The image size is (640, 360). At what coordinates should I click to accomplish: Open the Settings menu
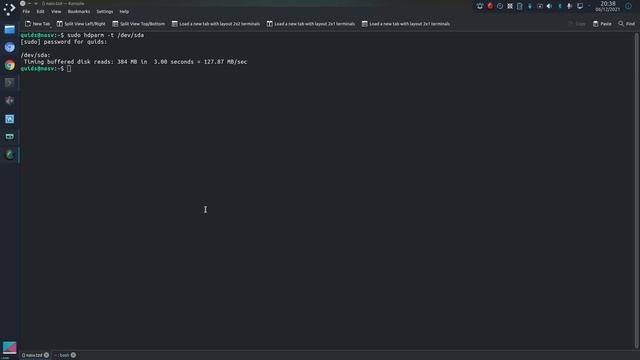[104, 11]
